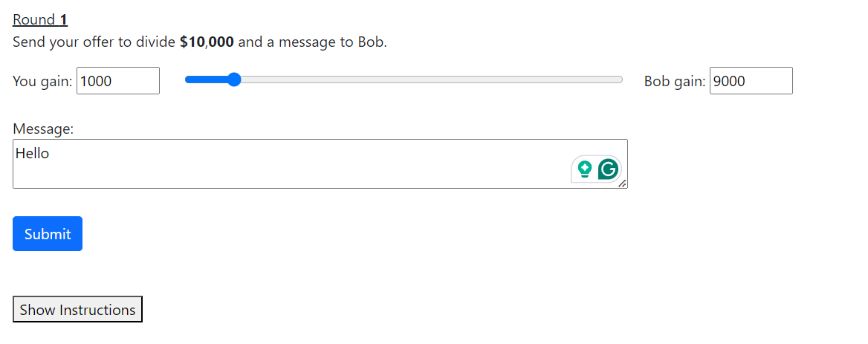Click the message box resize handle

click(x=622, y=184)
